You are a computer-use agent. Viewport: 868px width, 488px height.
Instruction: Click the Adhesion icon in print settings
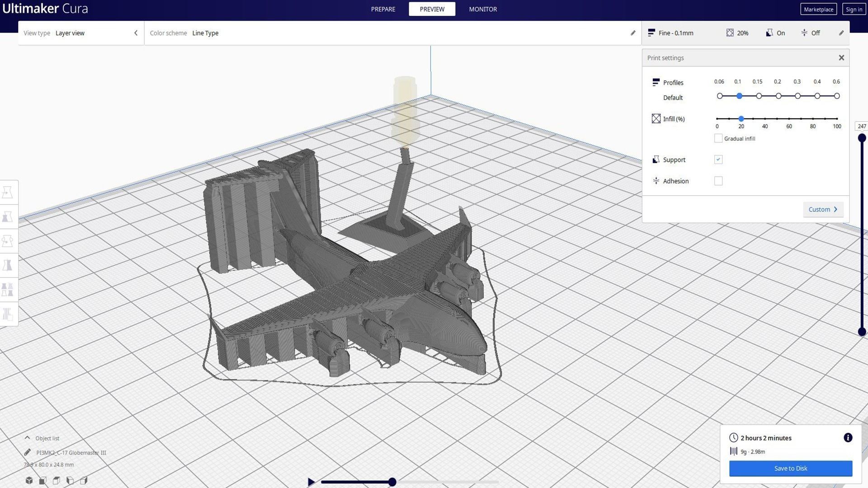[x=656, y=181]
